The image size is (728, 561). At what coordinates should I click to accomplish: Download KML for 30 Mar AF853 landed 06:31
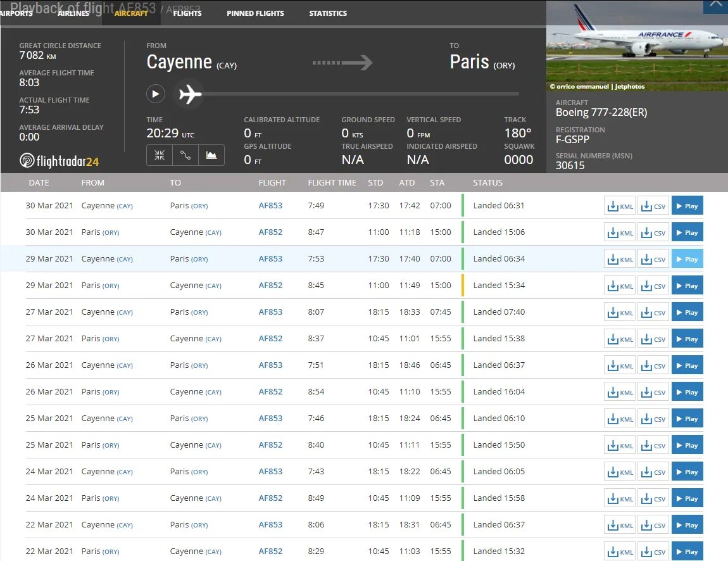point(620,206)
